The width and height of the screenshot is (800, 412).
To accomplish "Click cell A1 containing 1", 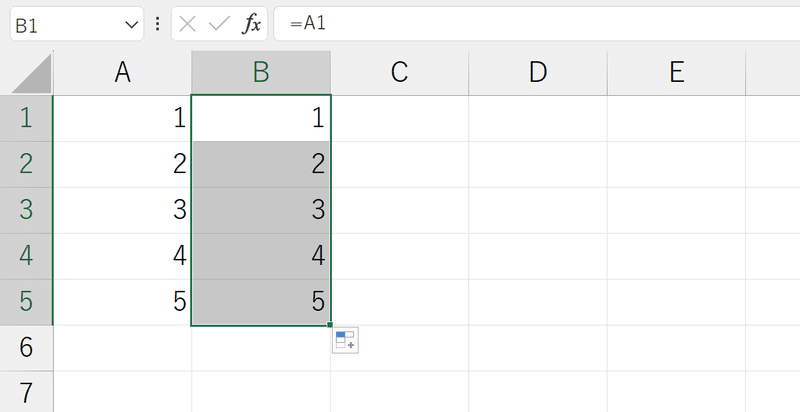I will [x=122, y=118].
